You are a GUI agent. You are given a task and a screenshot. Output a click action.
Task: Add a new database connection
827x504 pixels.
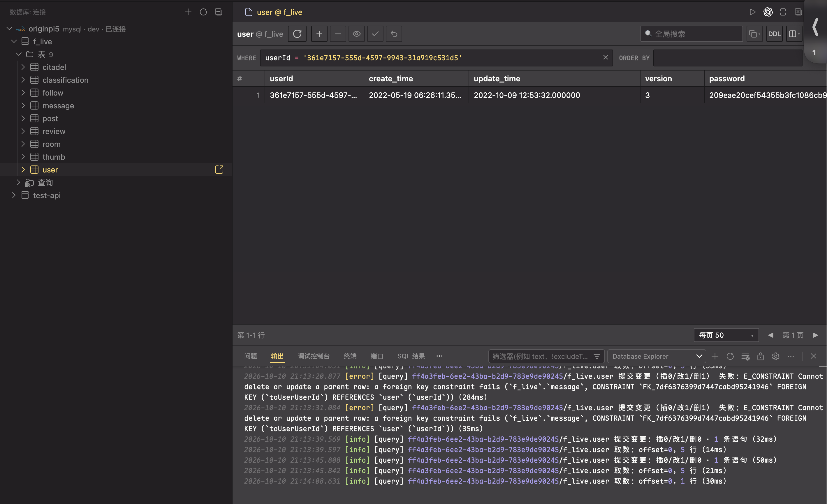click(x=188, y=12)
